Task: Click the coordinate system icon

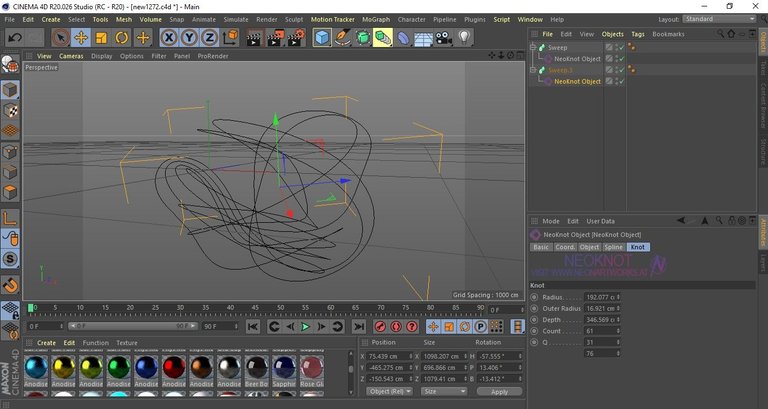Action: tap(230, 38)
